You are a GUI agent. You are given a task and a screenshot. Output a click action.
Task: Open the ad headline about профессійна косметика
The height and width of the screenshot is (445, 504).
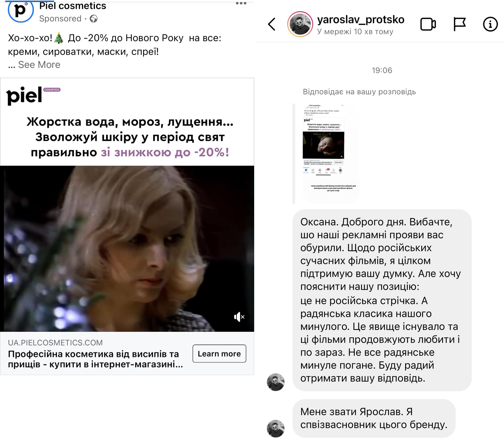click(96, 359)
